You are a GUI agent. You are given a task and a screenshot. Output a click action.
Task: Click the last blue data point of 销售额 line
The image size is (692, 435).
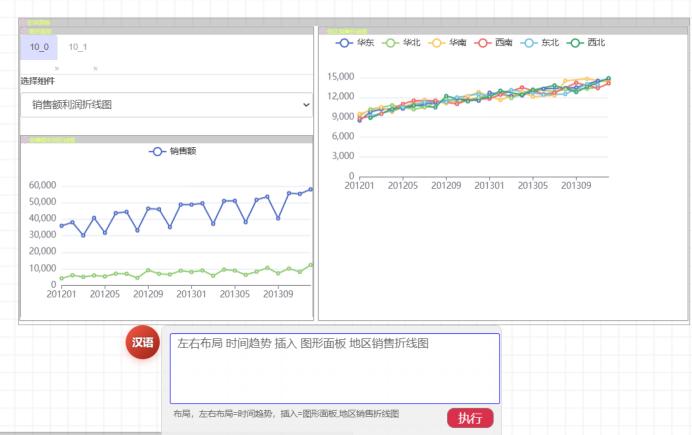(x=311, y=189)
